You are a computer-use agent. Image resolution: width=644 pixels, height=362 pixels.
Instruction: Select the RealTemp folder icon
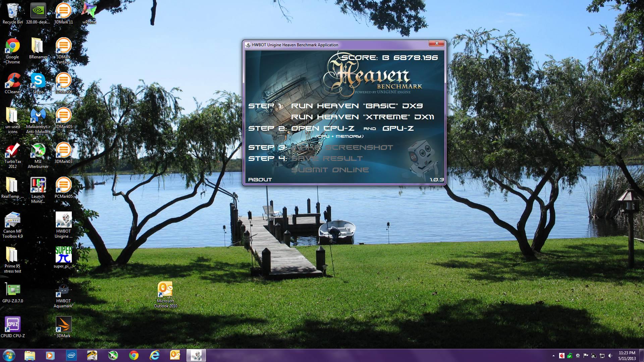(12, 188)
